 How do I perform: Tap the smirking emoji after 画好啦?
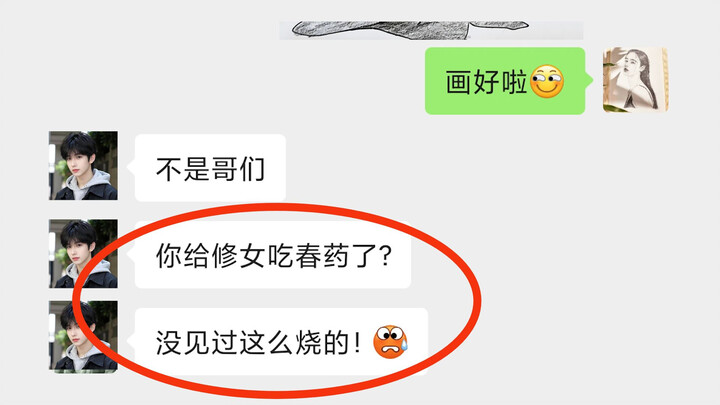[547, 82]
